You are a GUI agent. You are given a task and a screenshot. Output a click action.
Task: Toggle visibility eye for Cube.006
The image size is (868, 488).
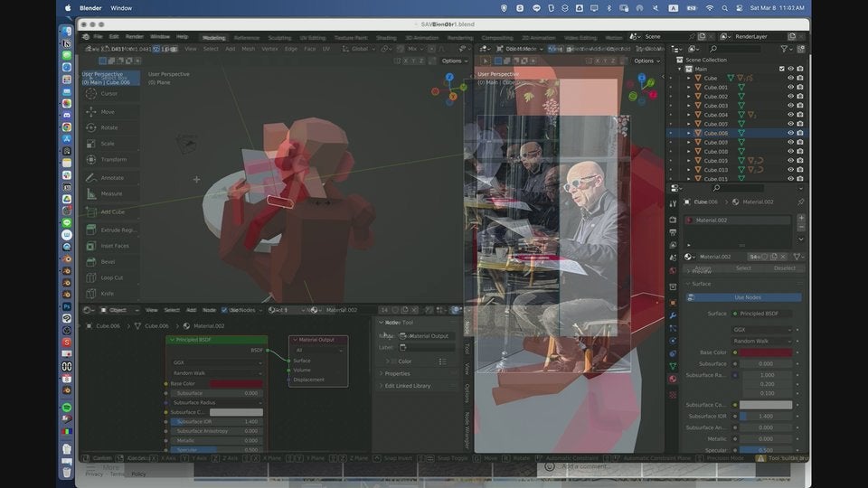(x=790, y=133)
